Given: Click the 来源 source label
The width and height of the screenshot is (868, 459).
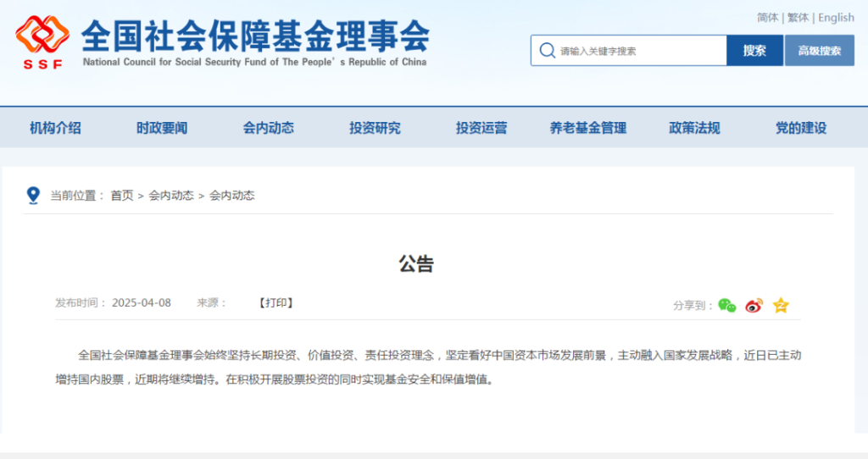Looking at the screenshot, I should pyautogui.click(x=211, y=302).
